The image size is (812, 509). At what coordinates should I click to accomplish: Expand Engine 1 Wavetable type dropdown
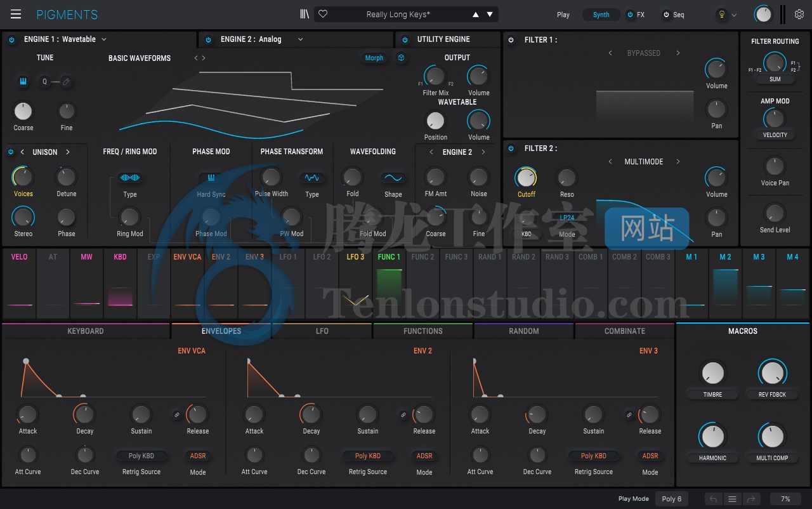click(x=104, y=39)
